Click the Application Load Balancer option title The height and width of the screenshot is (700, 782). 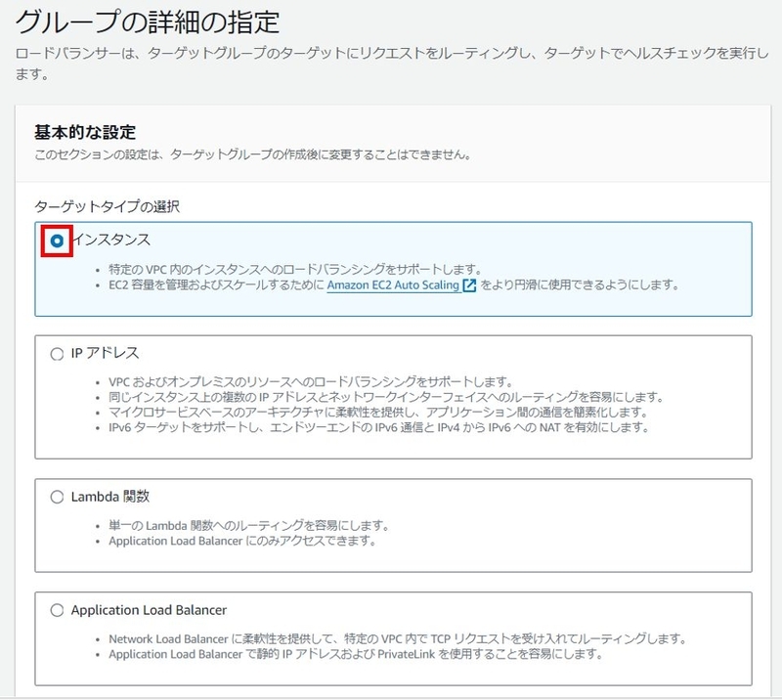149,610
